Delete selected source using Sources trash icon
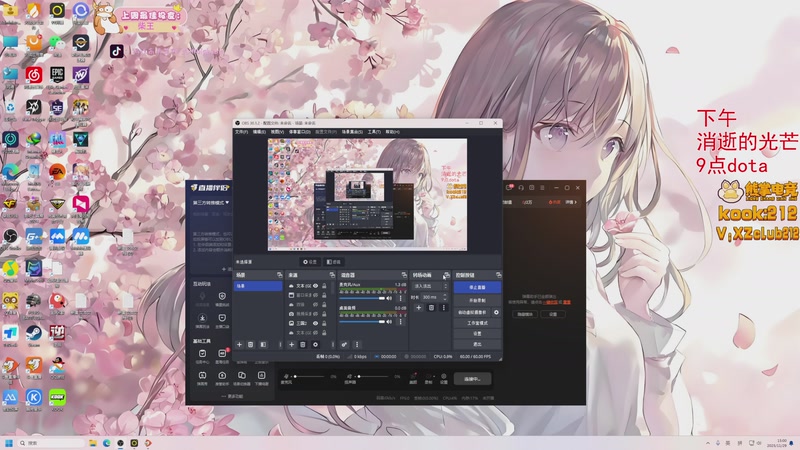This screenshot has width=800, height=450. point(303,344)
